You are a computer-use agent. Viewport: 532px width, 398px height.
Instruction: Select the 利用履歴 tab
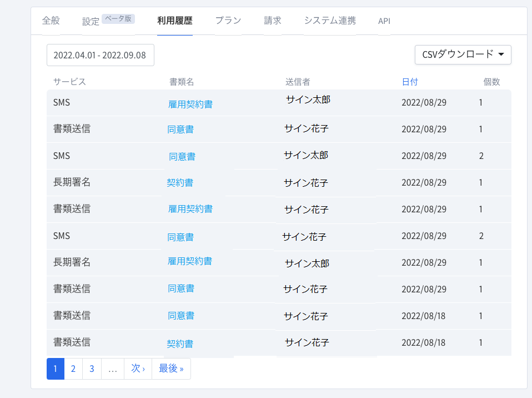[175, 21]
